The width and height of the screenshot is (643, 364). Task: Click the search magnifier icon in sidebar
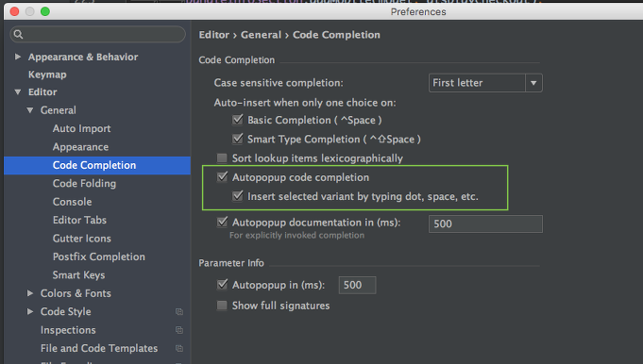18,34
